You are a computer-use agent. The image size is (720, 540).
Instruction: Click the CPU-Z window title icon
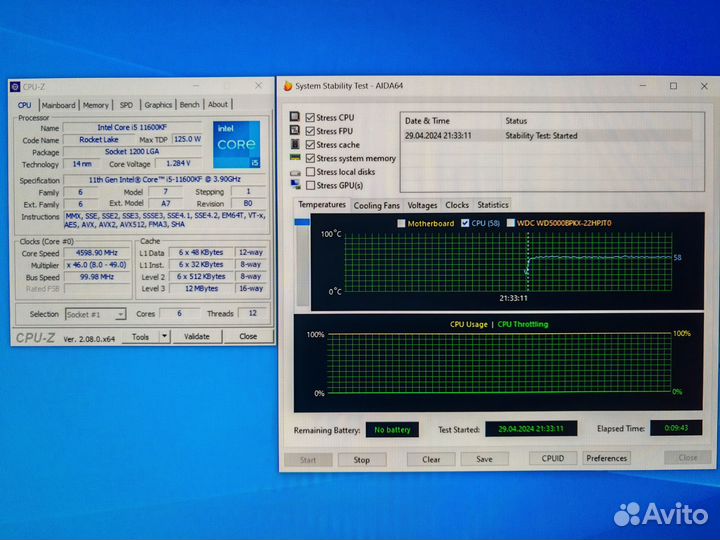coord(15,86)
